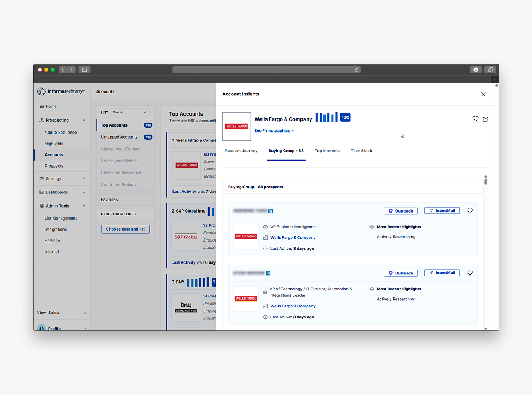Collapse the Prospecting sidebar section
Image resolution: width=532 pixels, height=395 pixels.
84,120
